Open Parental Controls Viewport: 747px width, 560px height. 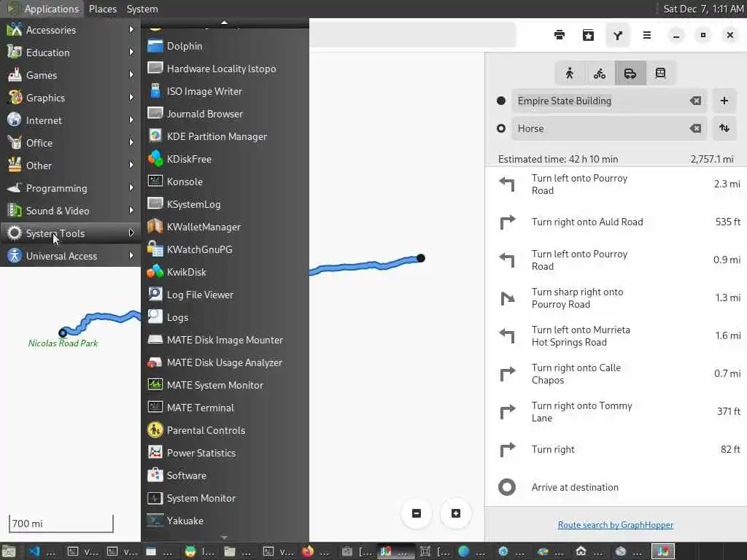[225, 430]
